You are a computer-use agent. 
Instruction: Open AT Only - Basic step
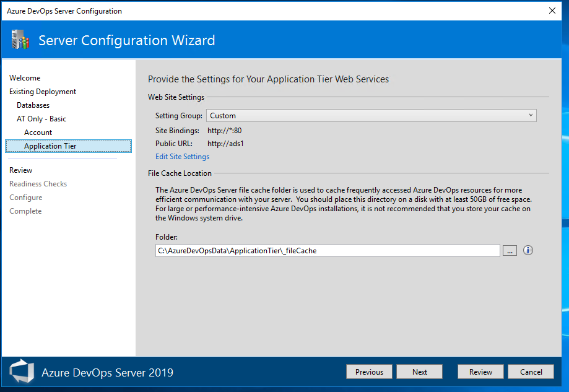click(x=41, y=119)
